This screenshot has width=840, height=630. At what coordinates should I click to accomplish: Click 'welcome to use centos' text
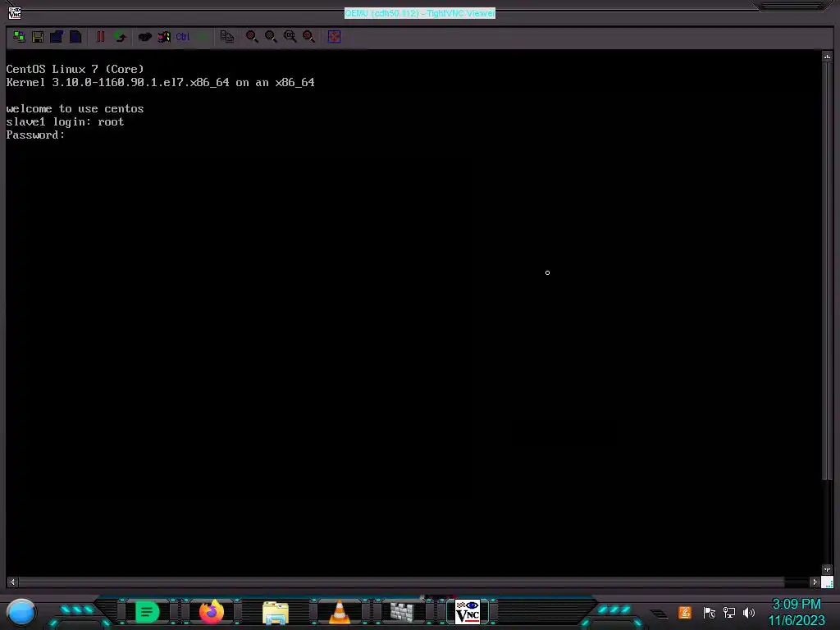pos(75,109)
